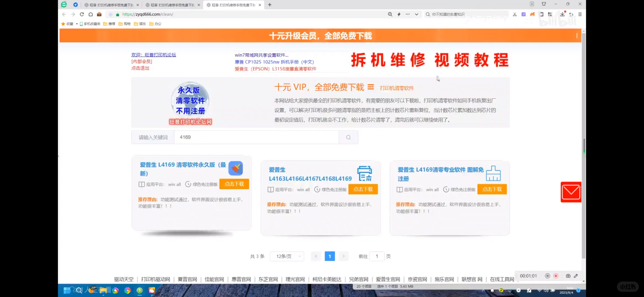This screenshot has height=297, width=644.
Task: Toggle the microphone icon in taskbar tray
Action: click(510, 291)
